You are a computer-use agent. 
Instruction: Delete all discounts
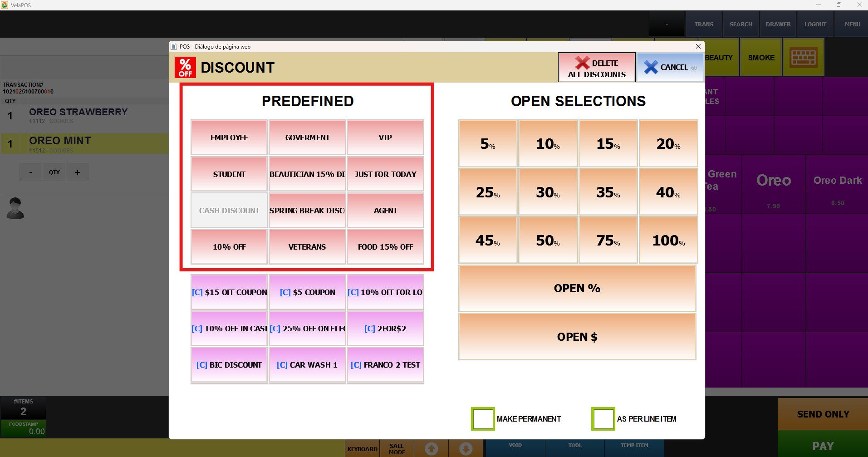click(x=597, y=68)
